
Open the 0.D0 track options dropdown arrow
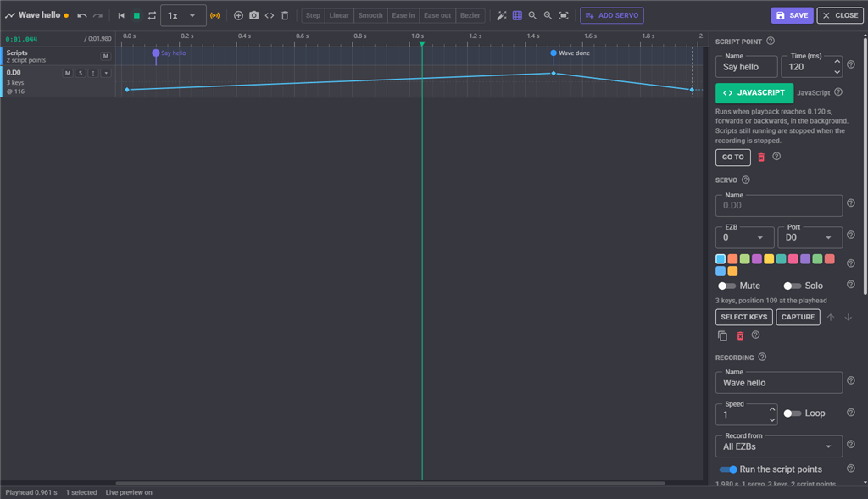106,73
